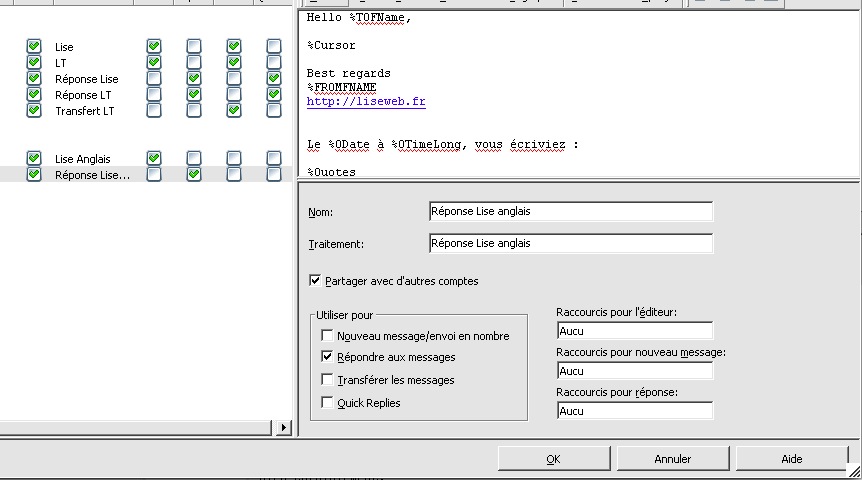Click the green check icon beside LT
862x480 pixels.
pos(34,63)
